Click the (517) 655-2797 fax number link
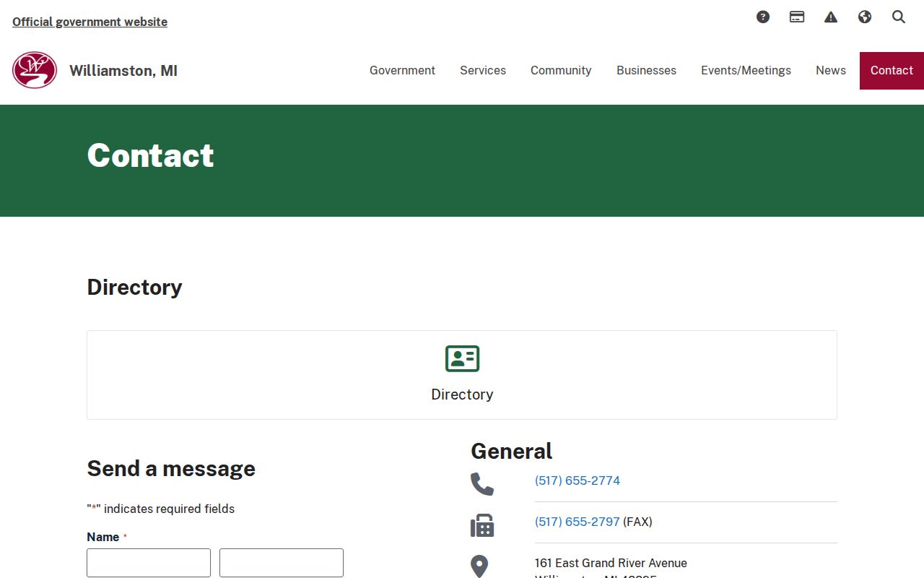 [577, 522]
